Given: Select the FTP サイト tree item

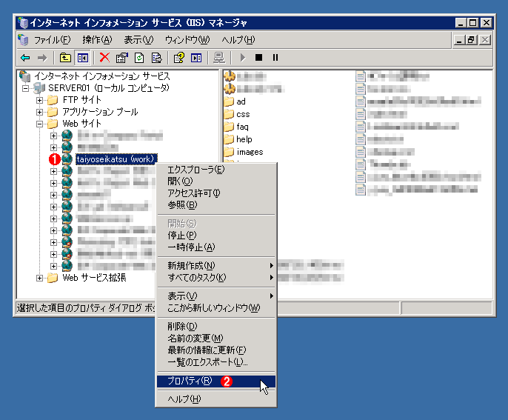Looking at the screenshot, I should click(81, 100).
